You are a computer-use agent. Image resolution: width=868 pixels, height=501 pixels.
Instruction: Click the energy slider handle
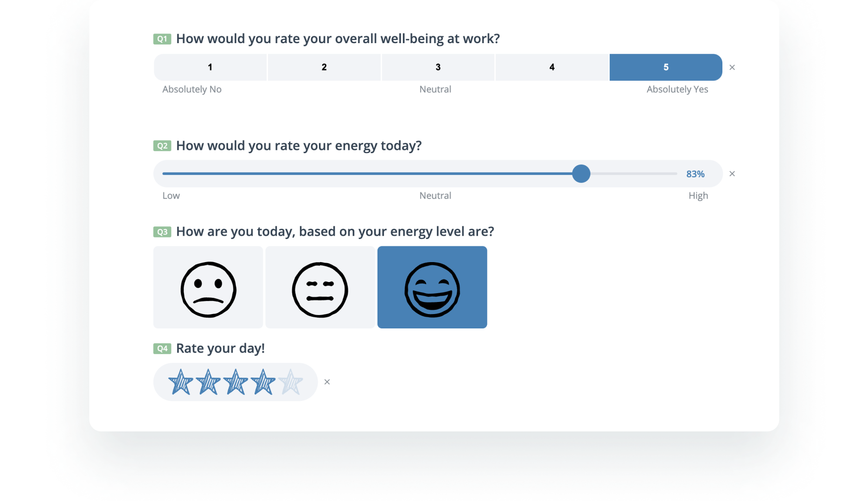(x=581, y=174)
